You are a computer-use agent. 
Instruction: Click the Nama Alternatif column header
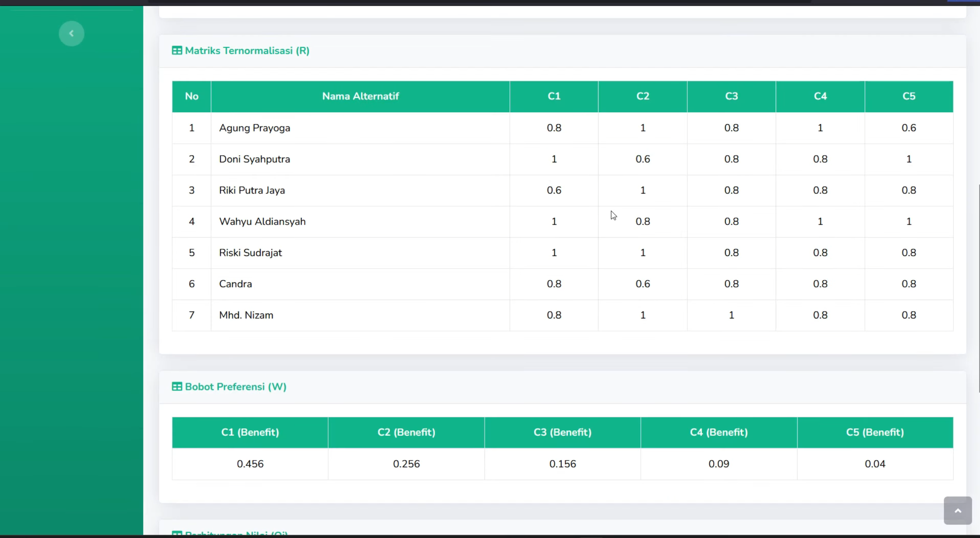[360, 96]
